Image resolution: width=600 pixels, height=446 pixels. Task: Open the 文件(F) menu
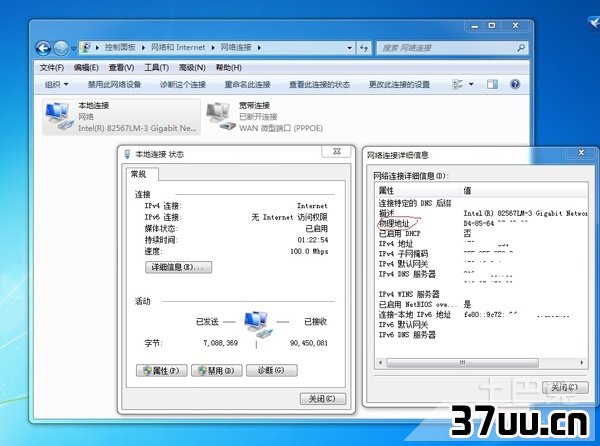52,68
